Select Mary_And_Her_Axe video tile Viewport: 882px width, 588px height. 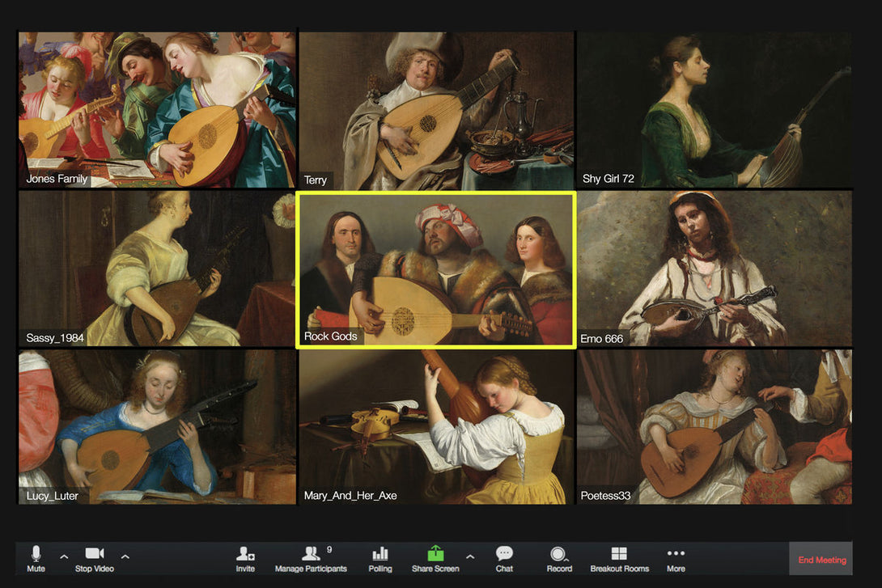[436, 426]
